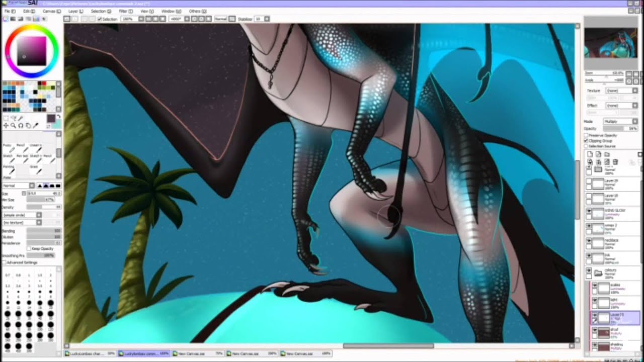Viewport: 644px width, 362px height.
Task: Select the zoom magnifier tool
Action: coord(13,126)
